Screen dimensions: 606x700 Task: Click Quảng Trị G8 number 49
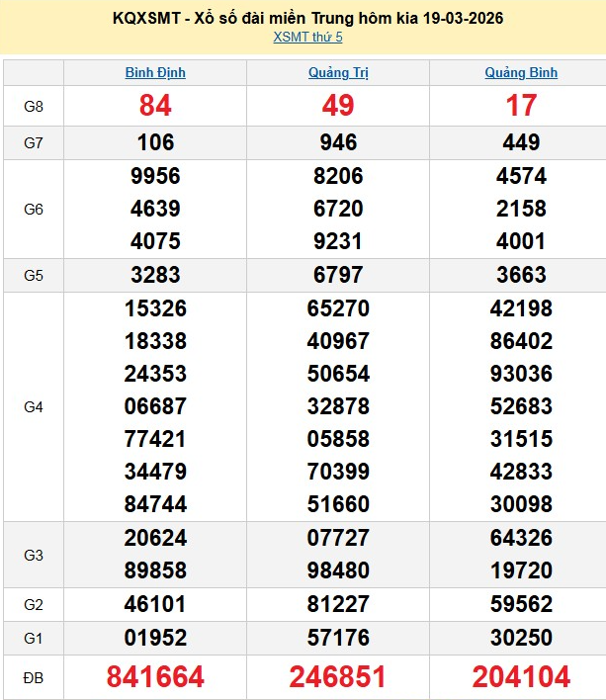(x=338, y=106)
